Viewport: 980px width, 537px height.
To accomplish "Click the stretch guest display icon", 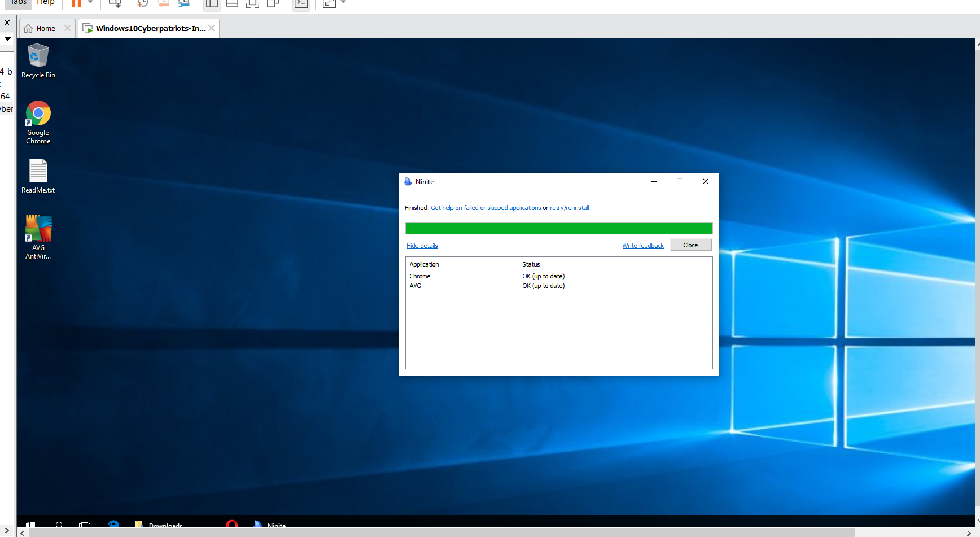I will pos(329,3).
